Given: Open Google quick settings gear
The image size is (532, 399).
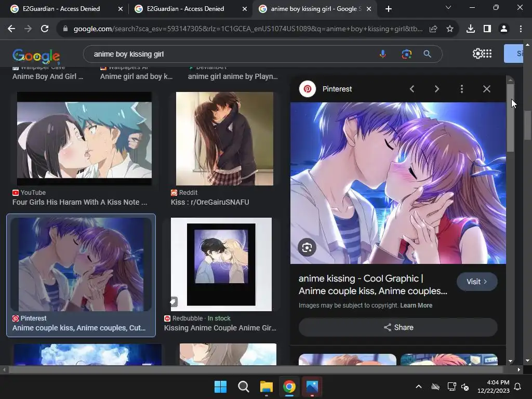Looking at the screenshot, I should pyautogui.click(x=477, y=54).
